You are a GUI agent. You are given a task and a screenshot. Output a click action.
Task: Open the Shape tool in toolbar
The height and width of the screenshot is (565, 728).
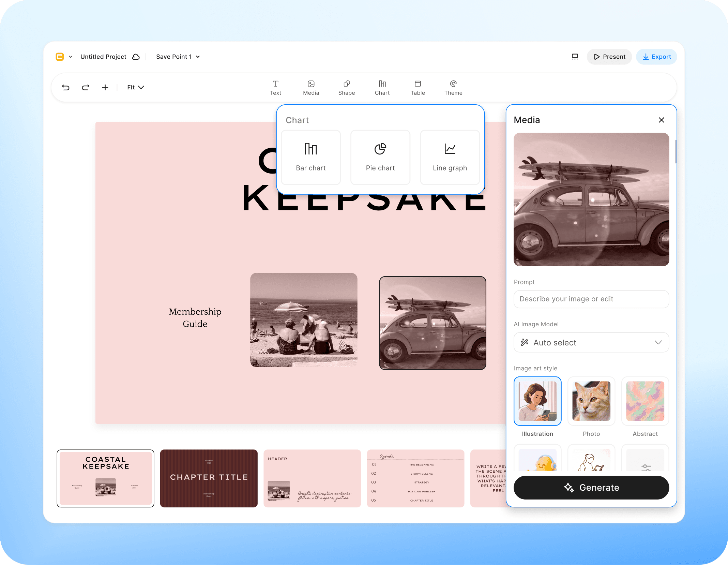[346, 88]
